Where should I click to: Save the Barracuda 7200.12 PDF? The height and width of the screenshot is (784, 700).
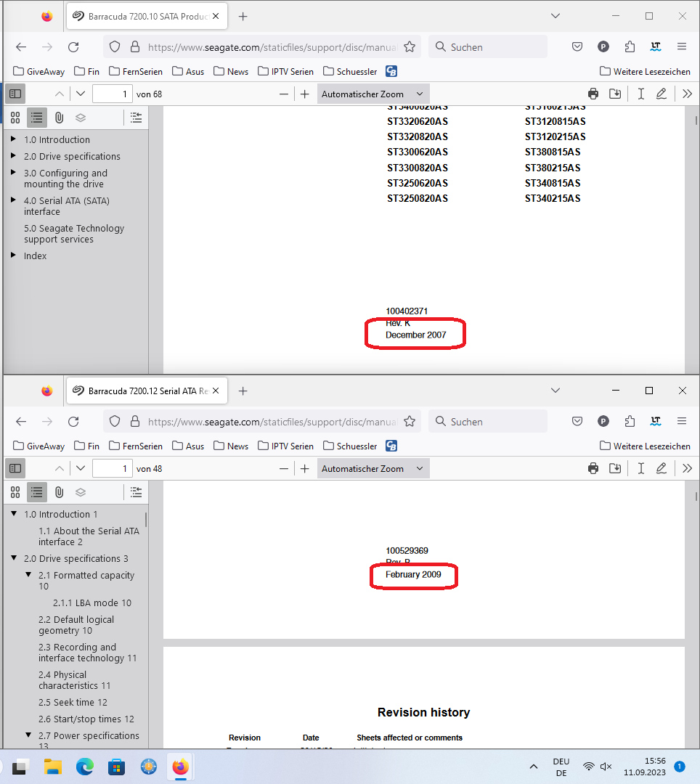[615, 468]
